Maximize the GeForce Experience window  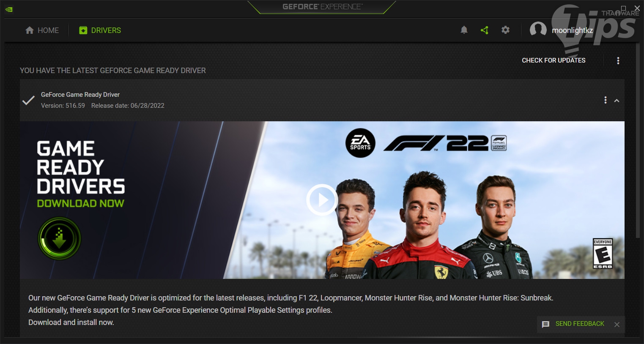point(623,8)
